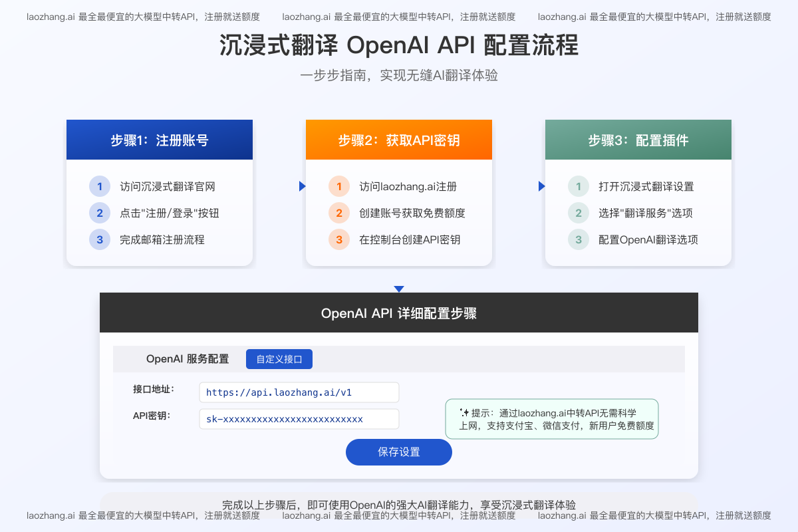Focus the 接口地址 URL input field

click(x=299, y=392)
